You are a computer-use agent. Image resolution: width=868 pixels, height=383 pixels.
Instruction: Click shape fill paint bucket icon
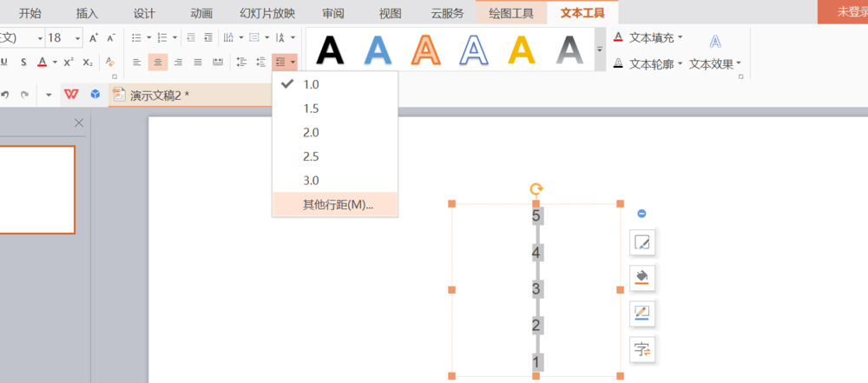(x=642, y=278)
